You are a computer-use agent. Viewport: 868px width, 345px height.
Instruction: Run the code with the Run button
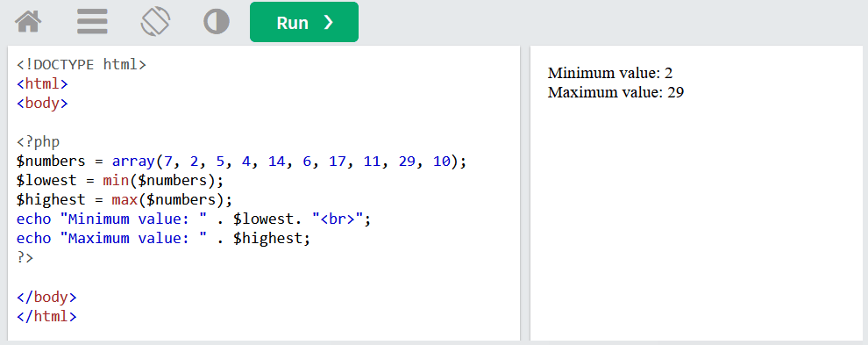coord(304,22)
